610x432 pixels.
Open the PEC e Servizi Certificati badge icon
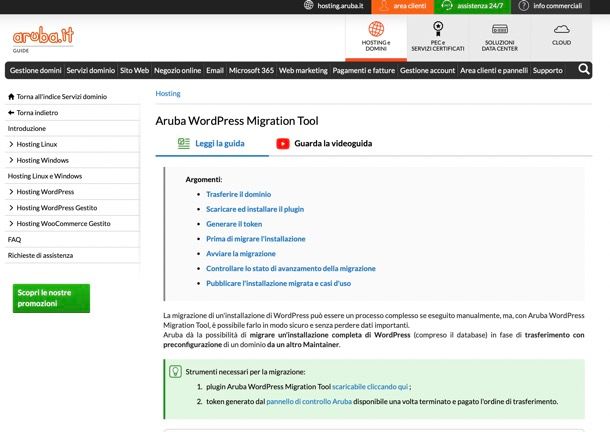[438, 29]
